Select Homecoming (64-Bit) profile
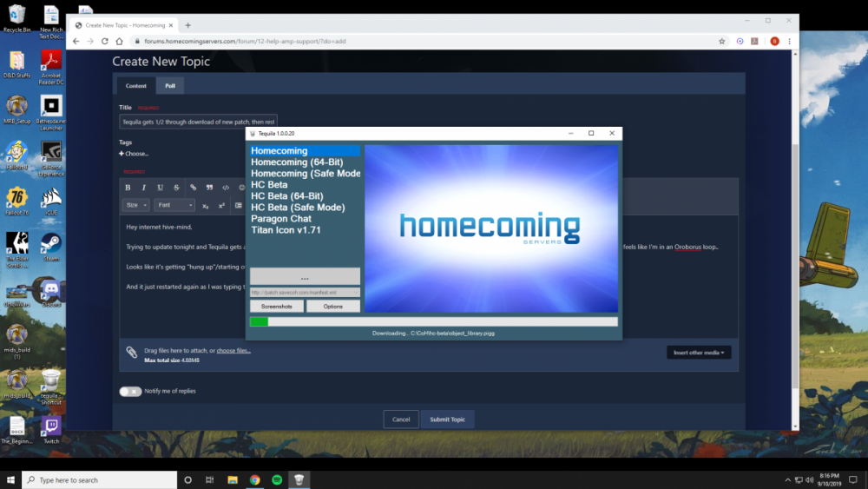The image size is (868, 489). tap(305, 162)
